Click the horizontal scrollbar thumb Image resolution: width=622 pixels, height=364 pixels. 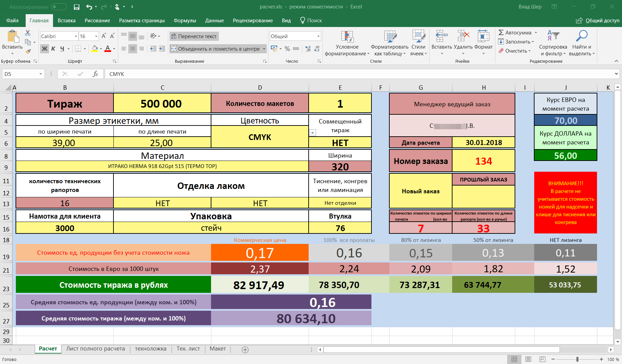point(442,350)
